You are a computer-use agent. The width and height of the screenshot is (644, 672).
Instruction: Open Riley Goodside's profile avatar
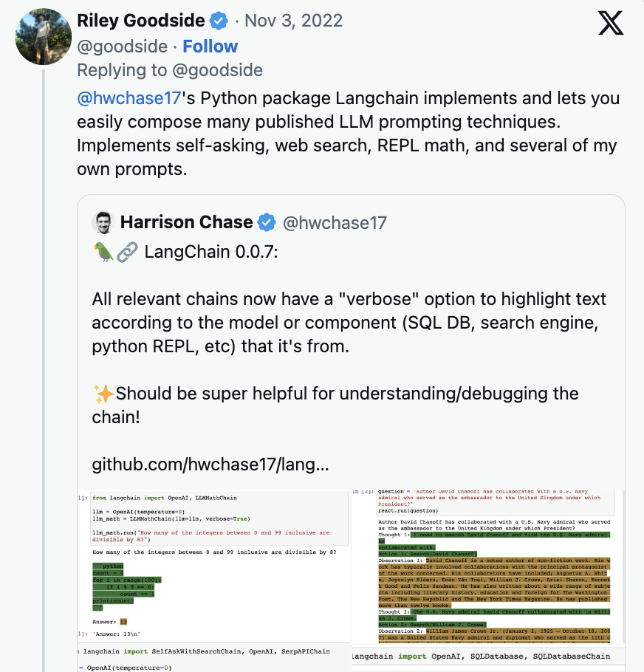[x=43, y=37]
